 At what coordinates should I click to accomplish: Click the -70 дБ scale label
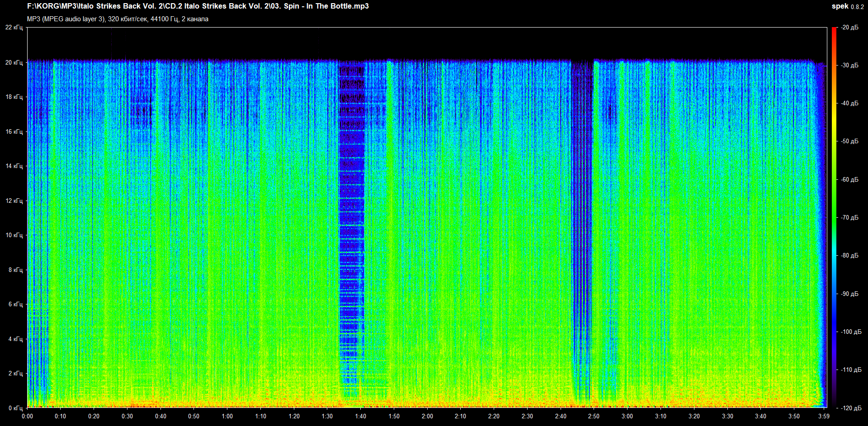(849, 217)
